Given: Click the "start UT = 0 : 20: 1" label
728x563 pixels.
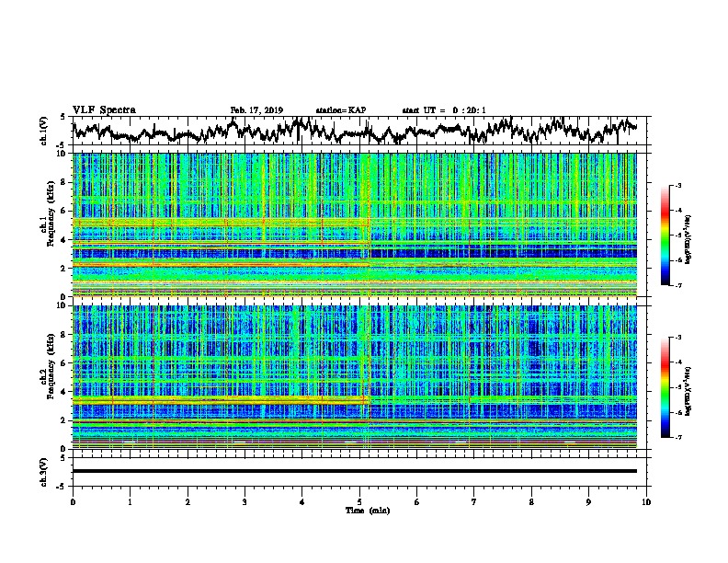Looking at the screenshot, I should [444, 110].
